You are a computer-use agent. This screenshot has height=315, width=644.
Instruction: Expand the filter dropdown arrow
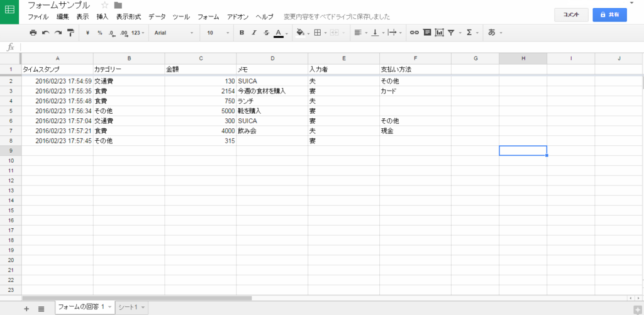[460, 33]
